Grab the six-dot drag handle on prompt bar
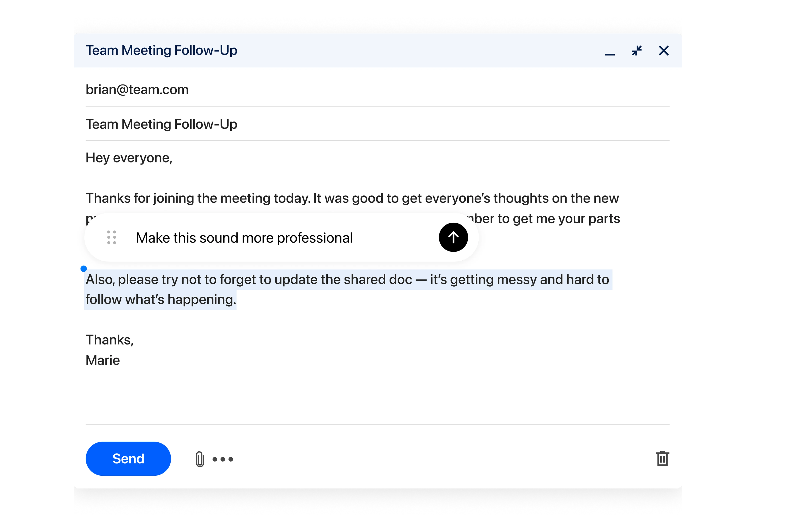The width and height of the screenshot is (796, 532). pos(112,237)
